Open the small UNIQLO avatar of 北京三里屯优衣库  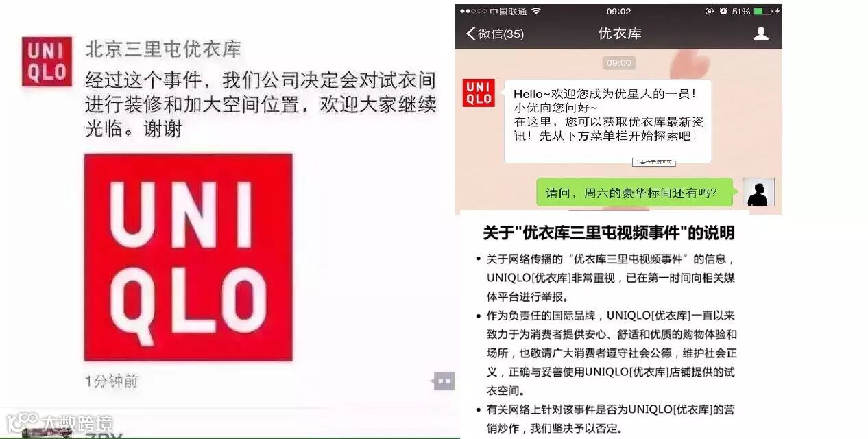pyautogui.click(x=47, y=62)
